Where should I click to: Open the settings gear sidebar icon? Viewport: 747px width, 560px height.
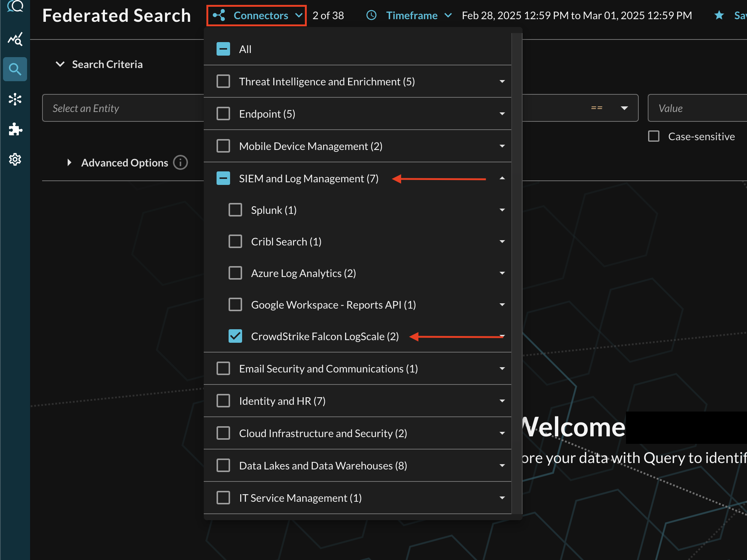15,159
